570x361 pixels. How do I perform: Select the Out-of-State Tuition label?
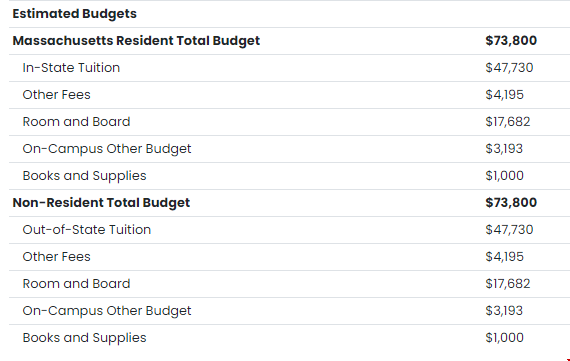(x=87, y=229)
